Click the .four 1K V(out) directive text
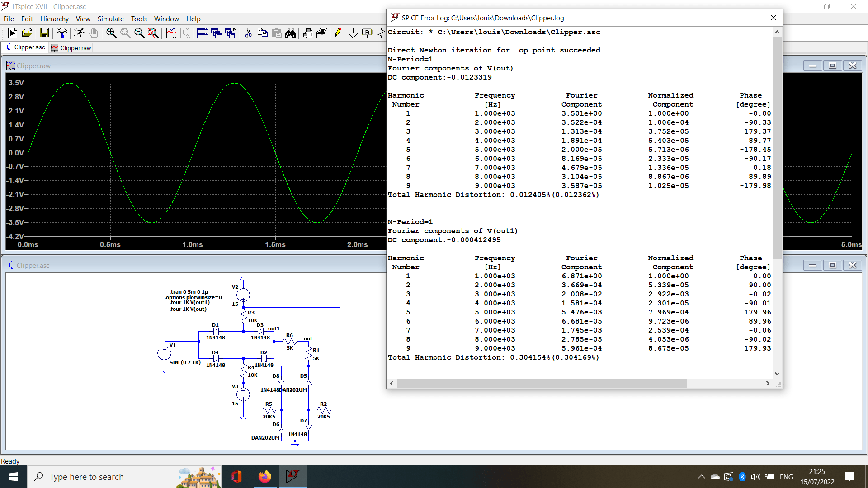 (188, 309)
